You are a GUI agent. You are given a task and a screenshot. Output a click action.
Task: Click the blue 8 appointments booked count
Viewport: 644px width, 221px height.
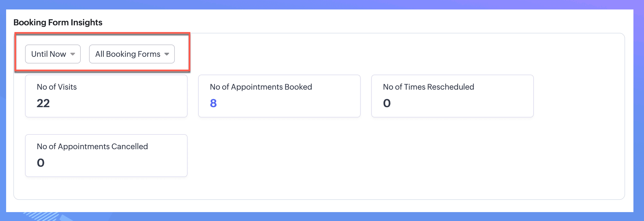click(x=213, y=103)
